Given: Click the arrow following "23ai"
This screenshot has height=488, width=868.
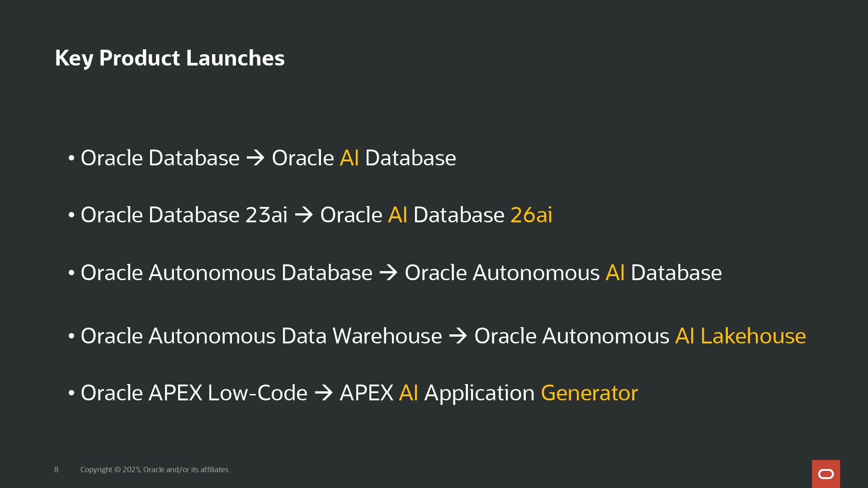Looking at the screenshot, I should coord(304,215).
